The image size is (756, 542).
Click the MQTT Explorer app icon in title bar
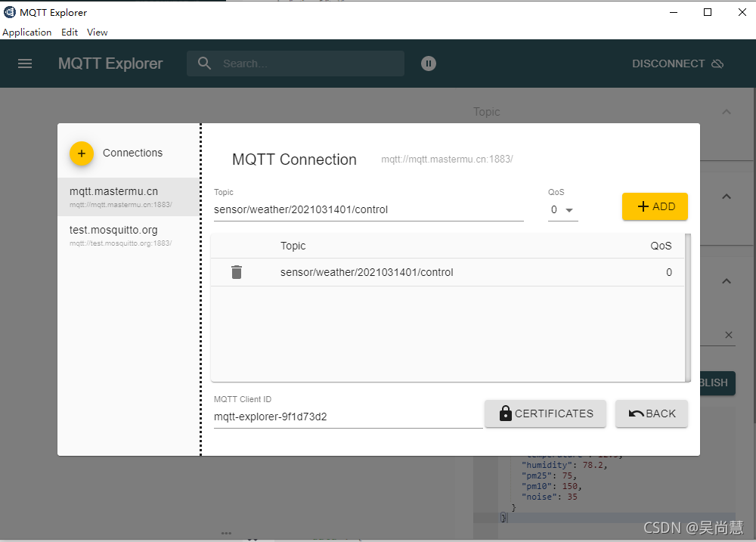click(10, 12)
